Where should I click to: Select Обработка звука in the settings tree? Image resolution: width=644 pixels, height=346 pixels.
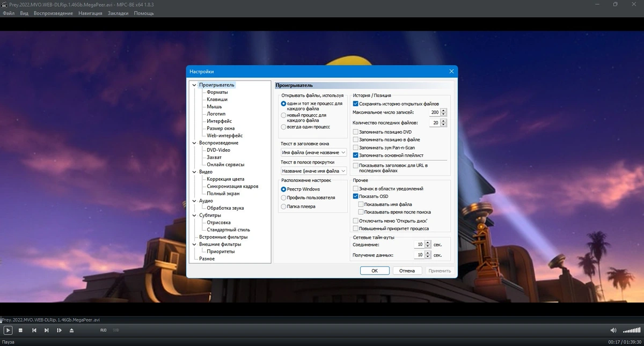pyautogui.click(x=225, y=208)
